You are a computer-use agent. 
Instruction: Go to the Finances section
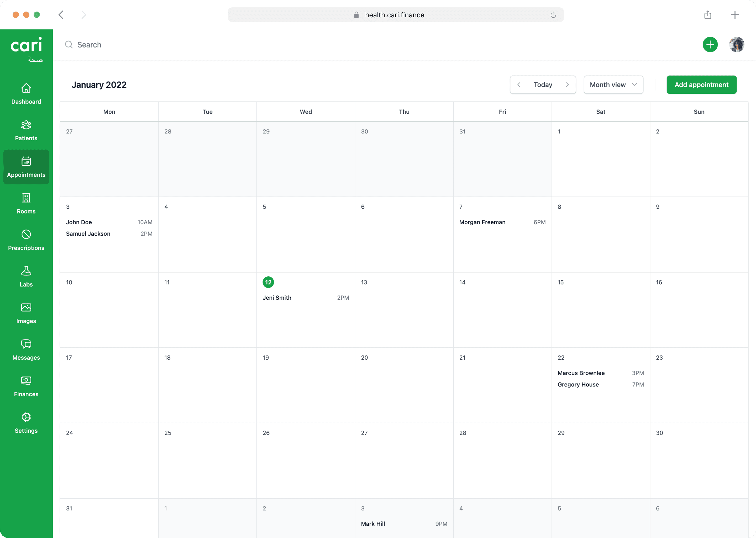click(26, 386)
